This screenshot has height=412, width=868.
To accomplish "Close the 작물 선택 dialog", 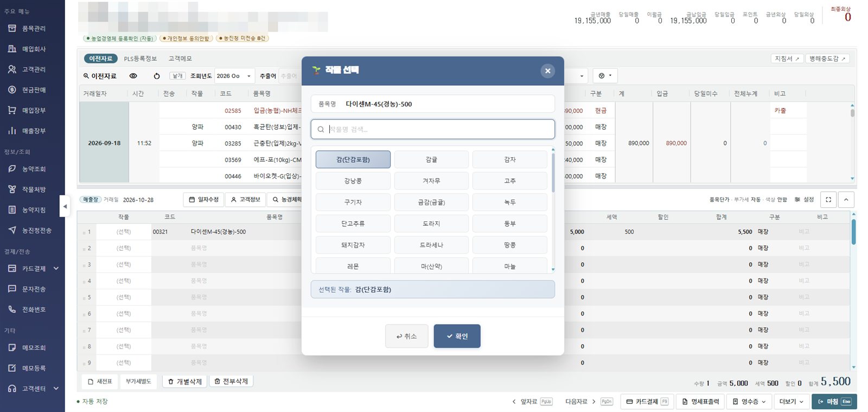I will point(548,71).
